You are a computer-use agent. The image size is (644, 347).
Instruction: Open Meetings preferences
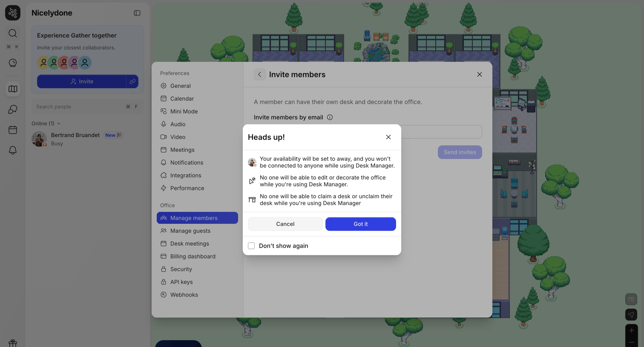(197, 150)
